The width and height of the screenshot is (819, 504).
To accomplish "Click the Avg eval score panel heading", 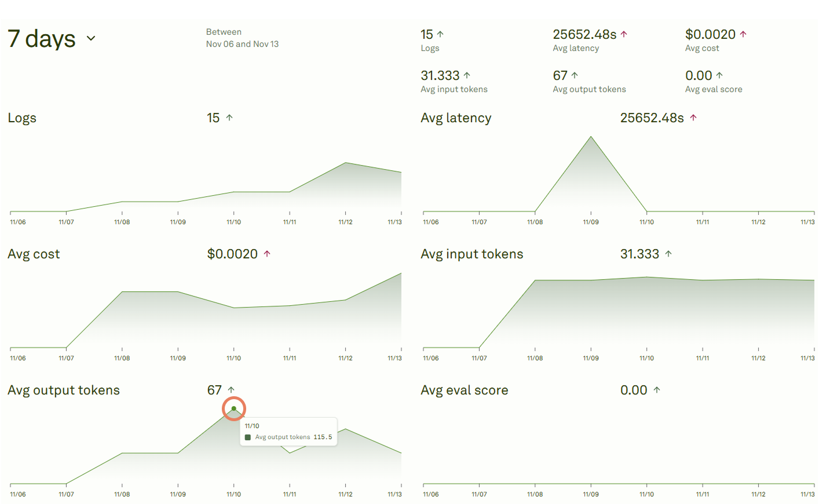I will pyautogui.click(x=464, y=390).
